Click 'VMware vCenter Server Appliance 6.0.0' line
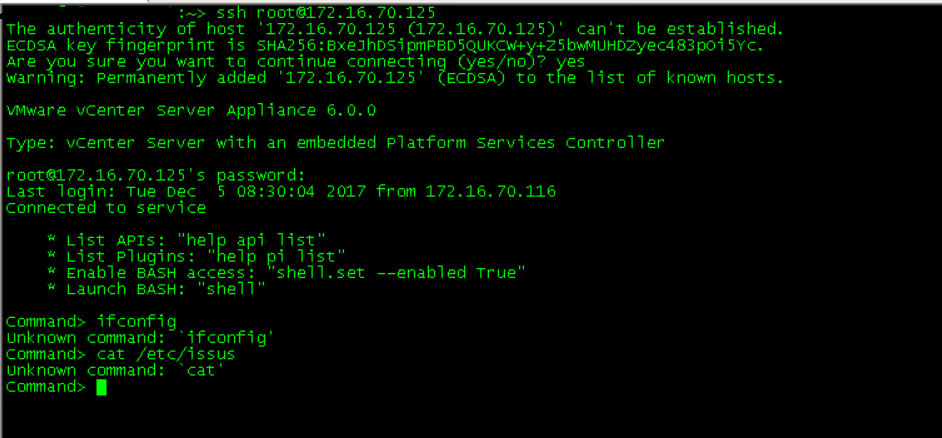 pyautogui.click(x=191, y=111)
